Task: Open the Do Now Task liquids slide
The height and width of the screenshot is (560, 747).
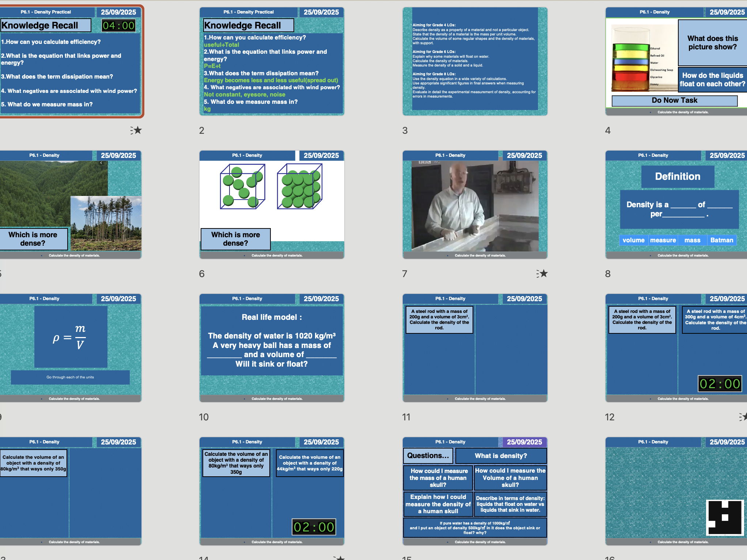Action: tap(676, 61)
